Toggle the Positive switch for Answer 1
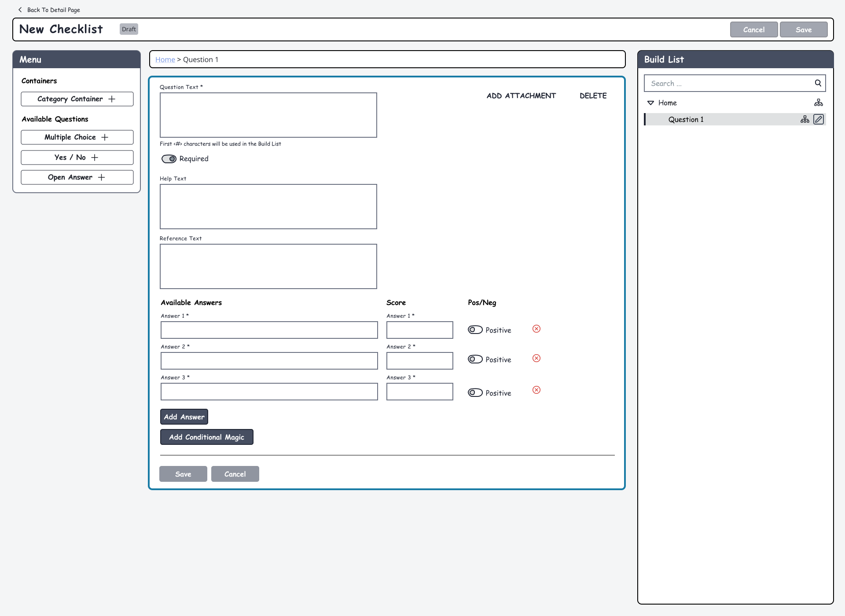Screen dimensions: 845x616 (475, 330)
